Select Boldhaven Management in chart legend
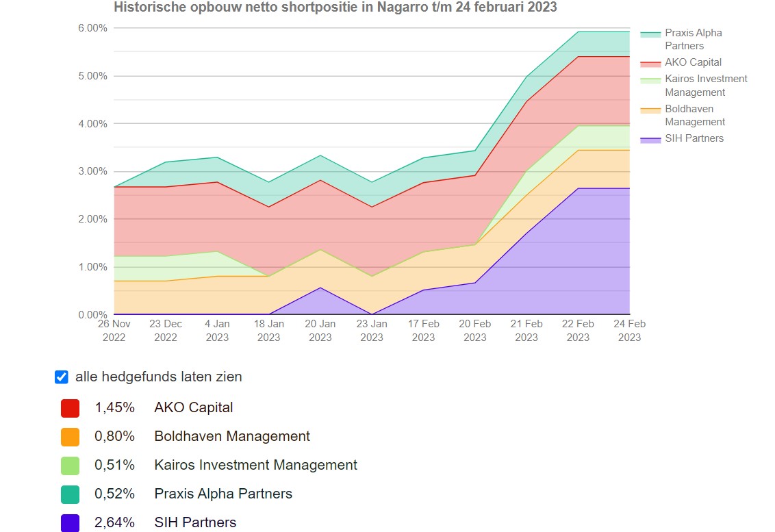Screen dimensions: 775x532 [x=694, y=115]
